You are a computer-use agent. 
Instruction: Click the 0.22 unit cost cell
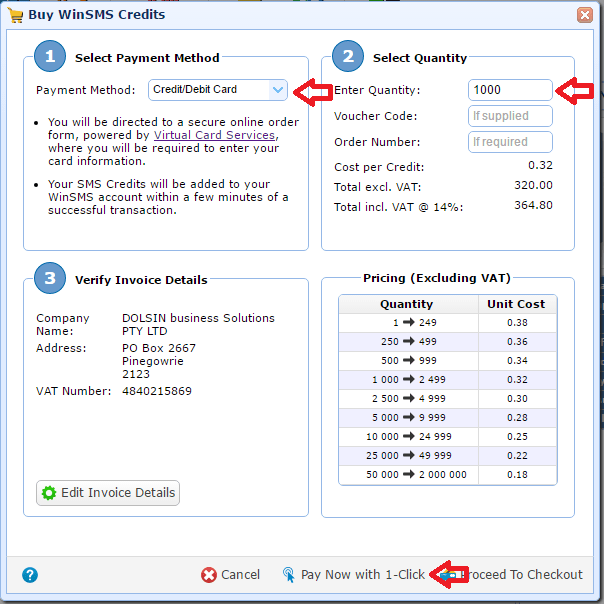point(517,456)
